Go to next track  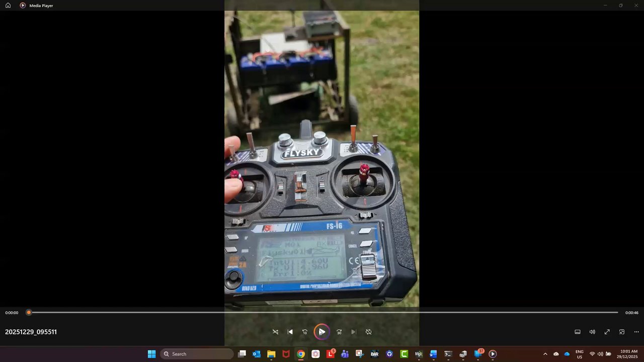coord(354,332)
